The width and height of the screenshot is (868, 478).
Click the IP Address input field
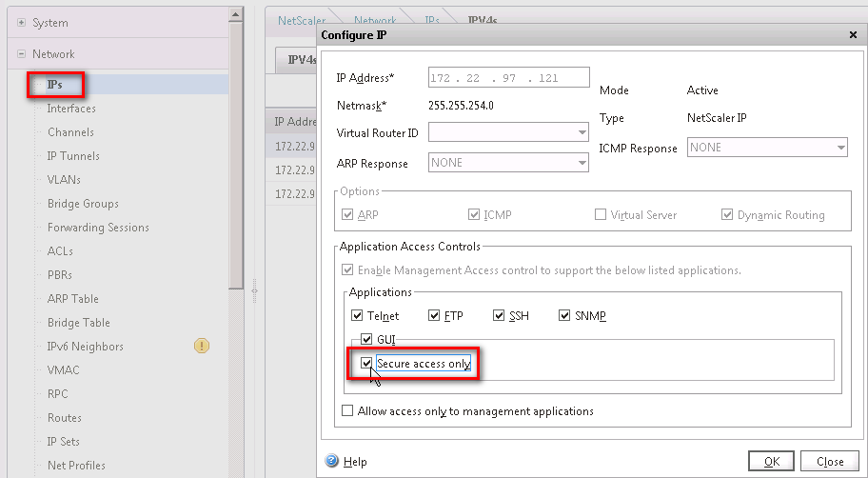(x=509, y=77)
